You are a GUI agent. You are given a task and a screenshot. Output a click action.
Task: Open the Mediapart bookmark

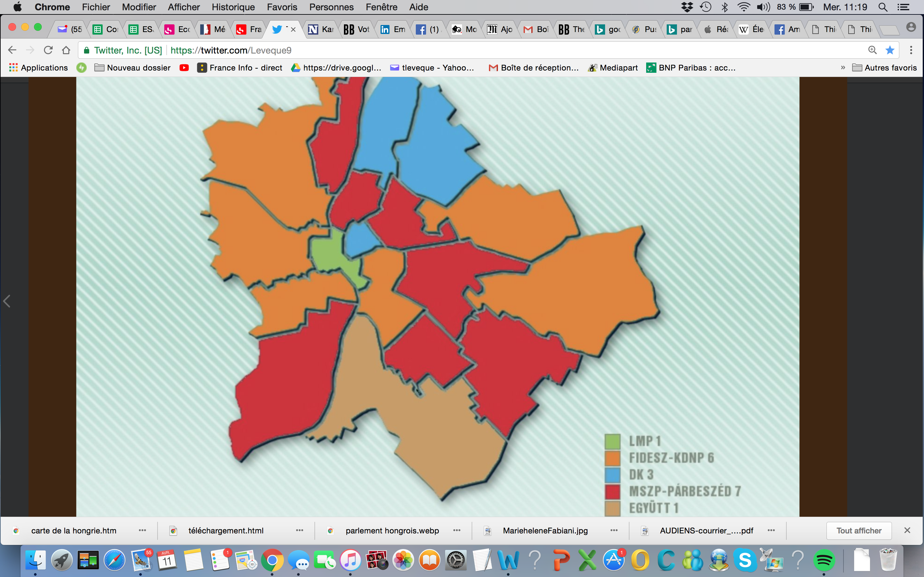(x=613, y=68)
